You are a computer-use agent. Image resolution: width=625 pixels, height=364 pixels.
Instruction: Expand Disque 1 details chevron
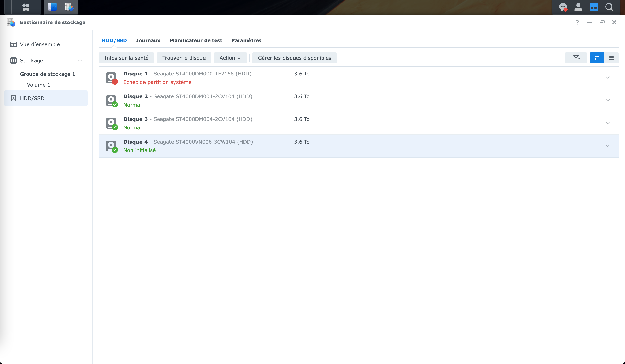[x=608, y=78]
